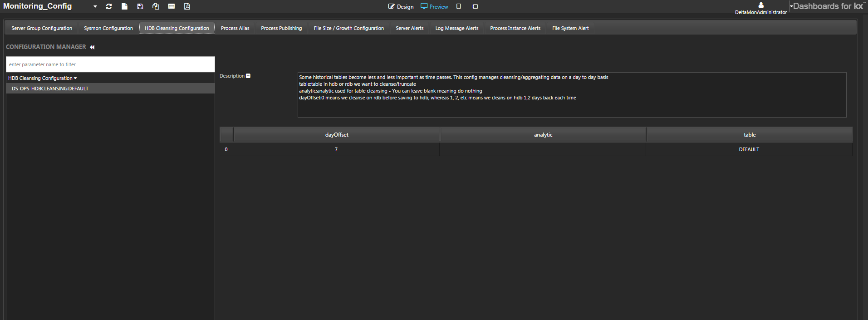Viewport: 868px width, 320px height.
Task: Open Server Group Configuration tab
Action: [x=42, y=28]
